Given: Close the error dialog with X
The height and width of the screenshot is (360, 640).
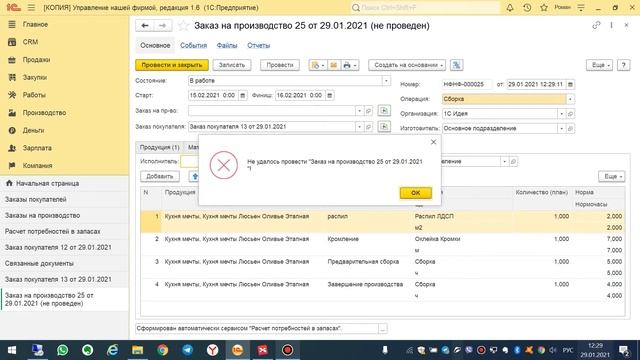Looking at the screenshot, I should click(x=433, y=142).
